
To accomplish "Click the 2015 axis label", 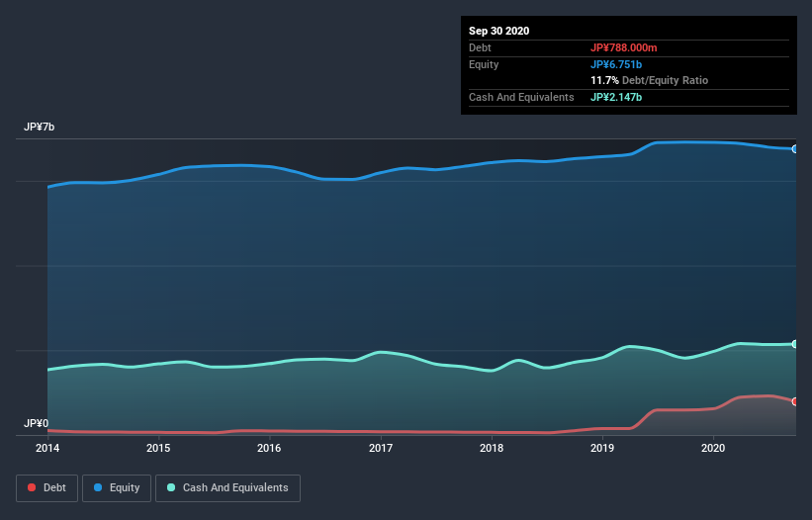I will click(158, 448).
